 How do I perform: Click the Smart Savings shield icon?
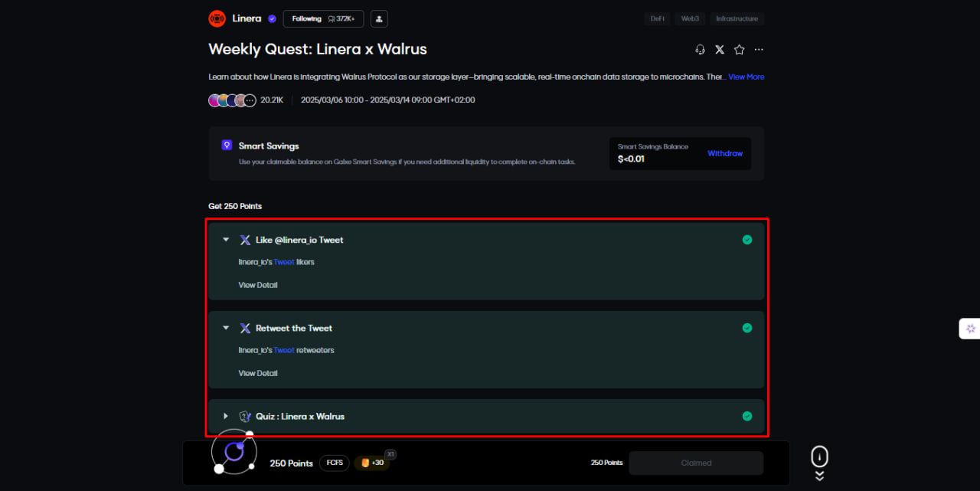pos(227,145)
